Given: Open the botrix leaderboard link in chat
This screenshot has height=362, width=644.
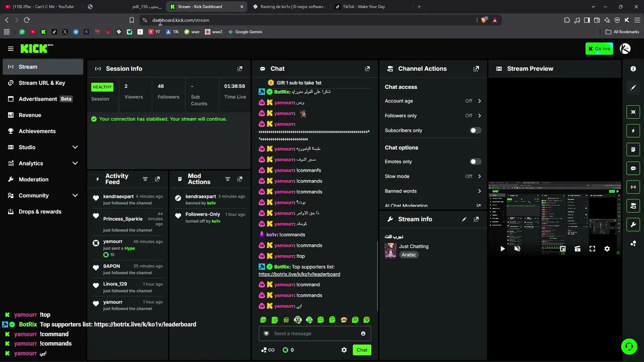Looking at the screenshot, I should [299, 275].
